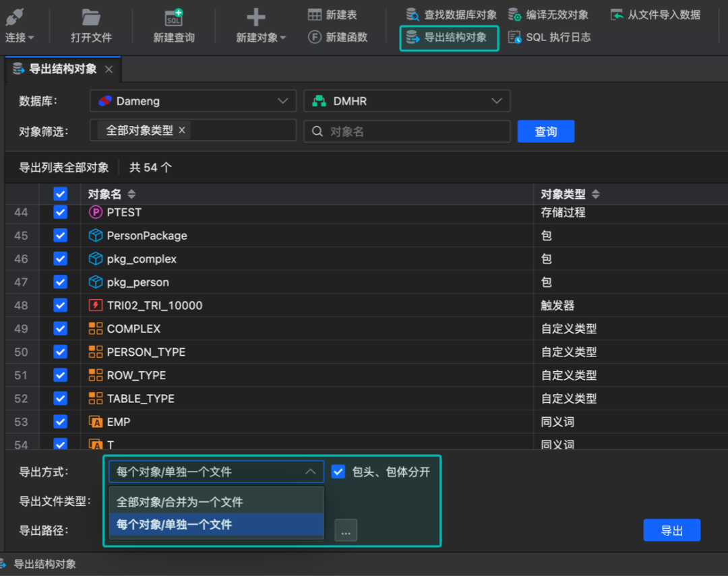Screen dimensions: 728x576
Task: Select the pkg_complex object name
Action: (x=142, y=259)
